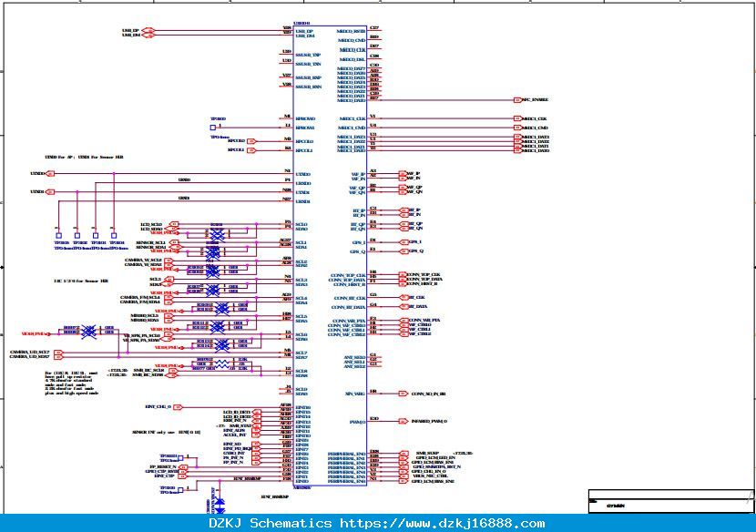Click the UTXD0 port symbol at left
Image resolution: width=756 pixels, height=532 pixels.
50,174
